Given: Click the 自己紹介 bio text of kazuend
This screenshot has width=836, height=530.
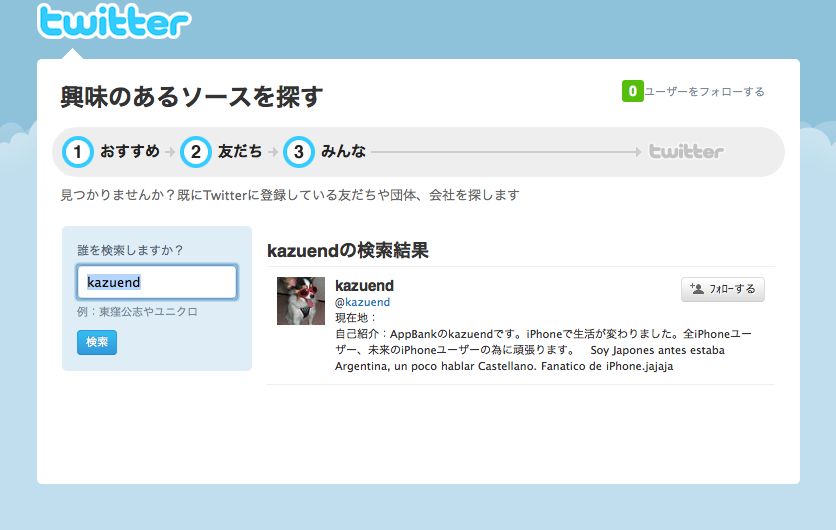Looking at the screenshot, I should (x=543, y=350).
